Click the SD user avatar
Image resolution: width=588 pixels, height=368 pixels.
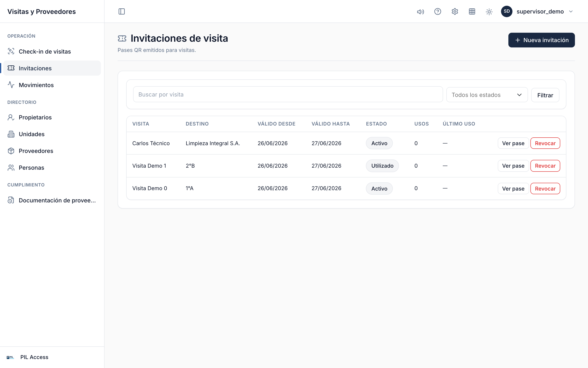coord(507,11)
